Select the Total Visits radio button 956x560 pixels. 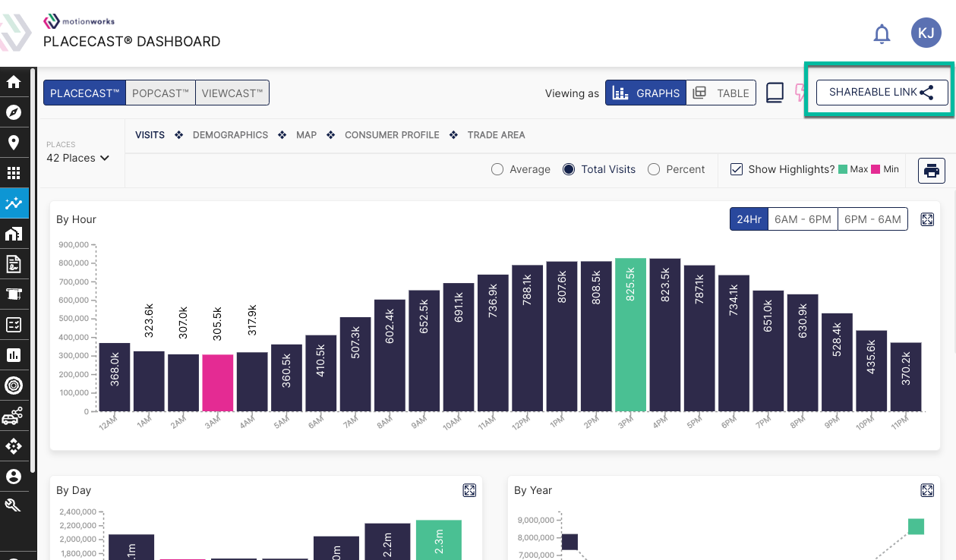coord(569,169)
